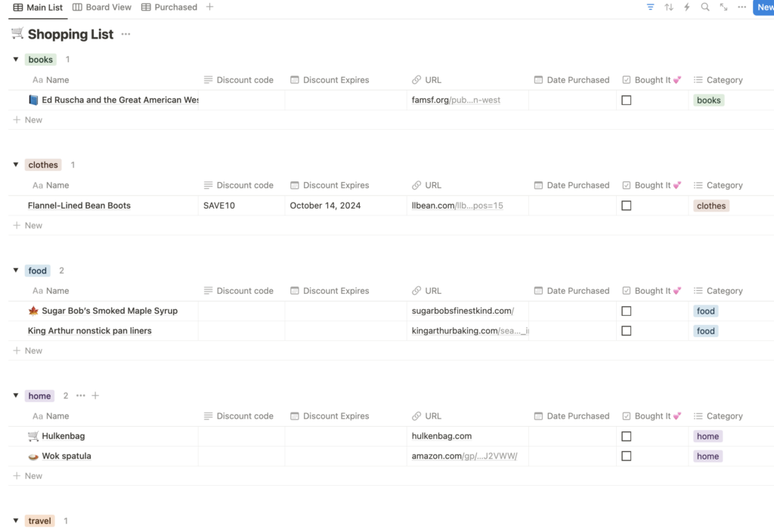Click the purple home tag in the Wok spatula row
The width and height of the screenshot is (774, 532).
point(708,456)
